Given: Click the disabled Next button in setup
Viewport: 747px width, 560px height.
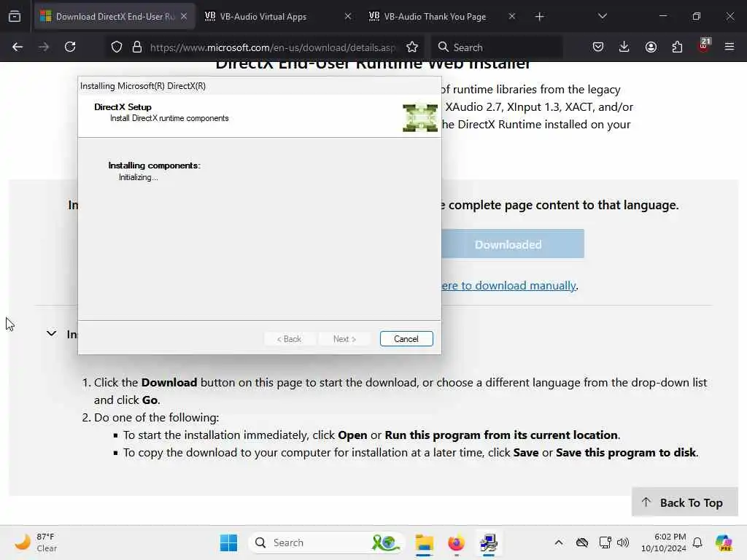Looking at the screenshot, I should pos(344,338).
